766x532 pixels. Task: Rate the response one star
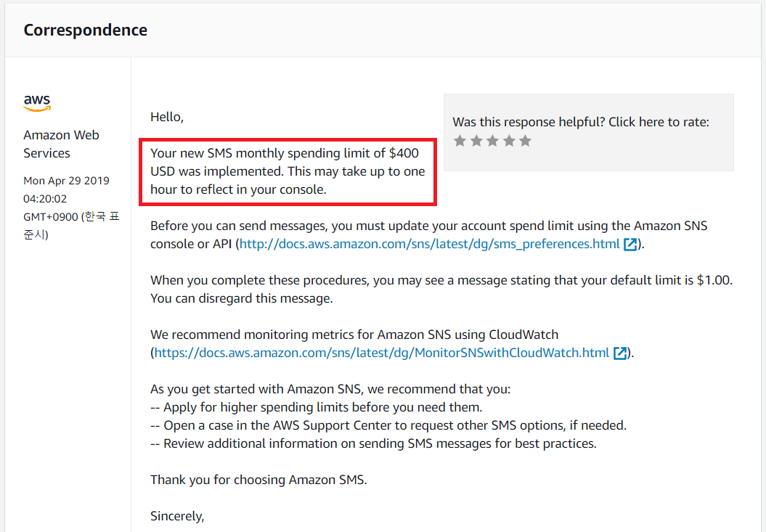460,141
